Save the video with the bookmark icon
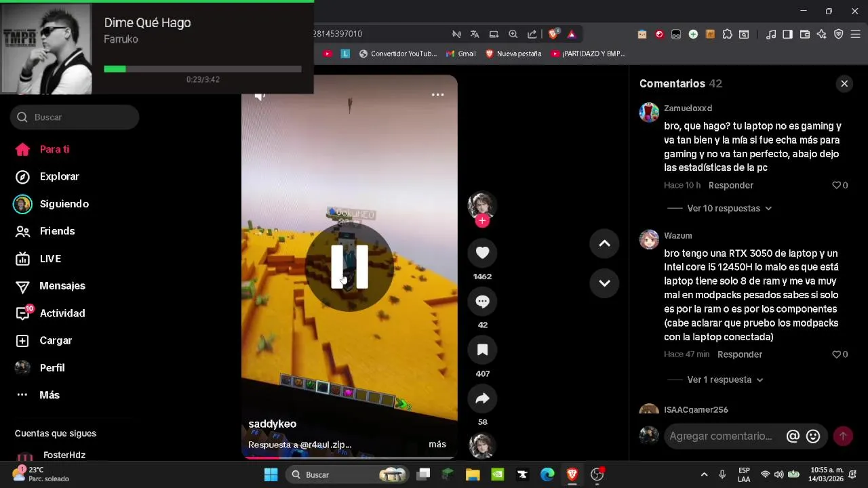This screenshot has height=488, width=868. (482, 350)
